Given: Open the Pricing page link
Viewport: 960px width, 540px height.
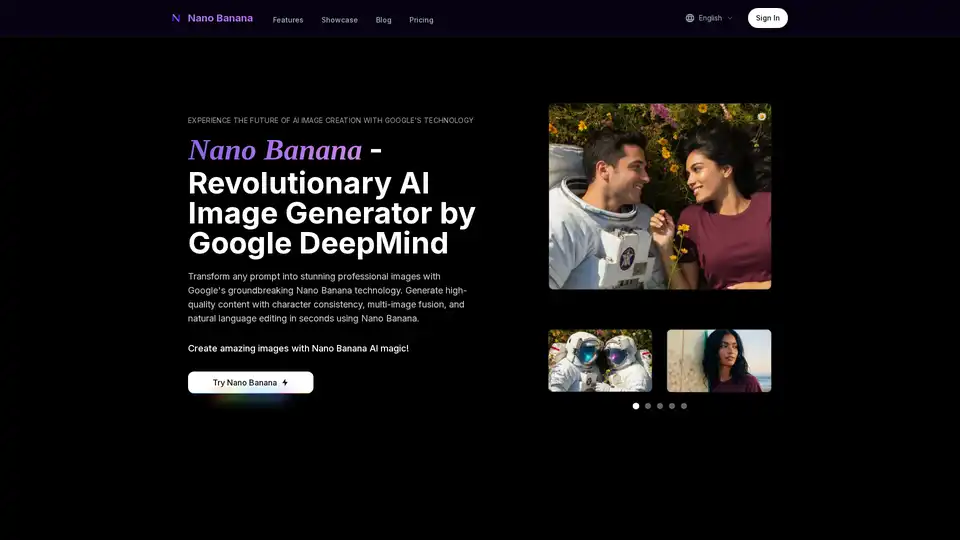Looking at the screenshot, I should 421,20.
